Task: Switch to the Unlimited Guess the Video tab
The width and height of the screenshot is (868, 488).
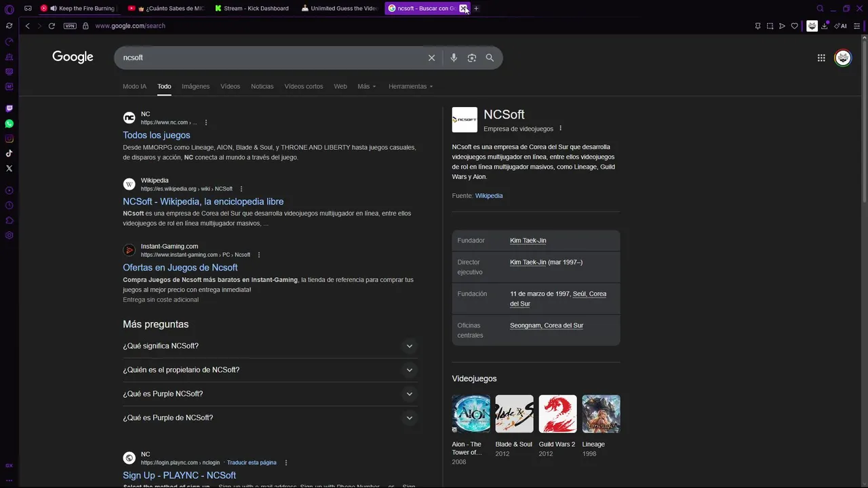Action: (340, 8)
